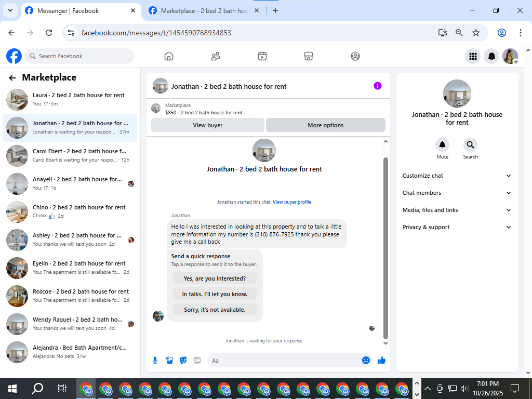532x399 pixels.
Task: Bookmark this page with the star
Action: [476, 33]
